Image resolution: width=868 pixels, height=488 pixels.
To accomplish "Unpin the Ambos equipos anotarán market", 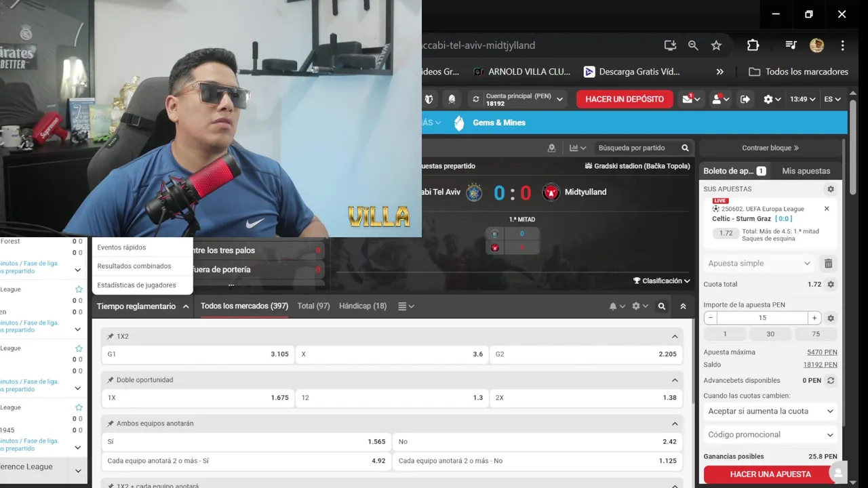I will coord(111,423).
